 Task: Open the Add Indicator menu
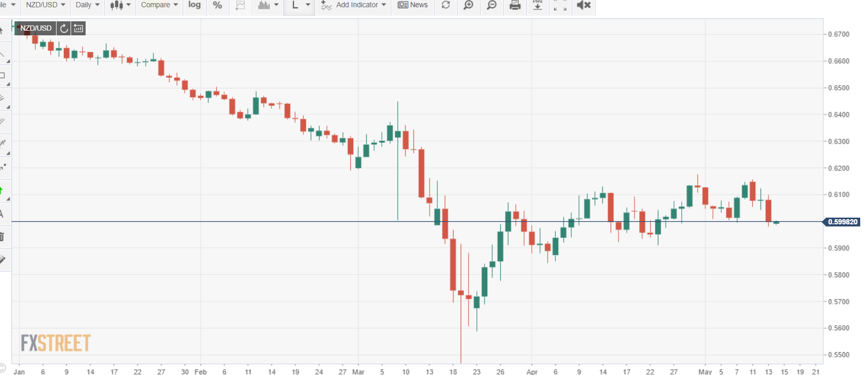(x=353, y=5)
